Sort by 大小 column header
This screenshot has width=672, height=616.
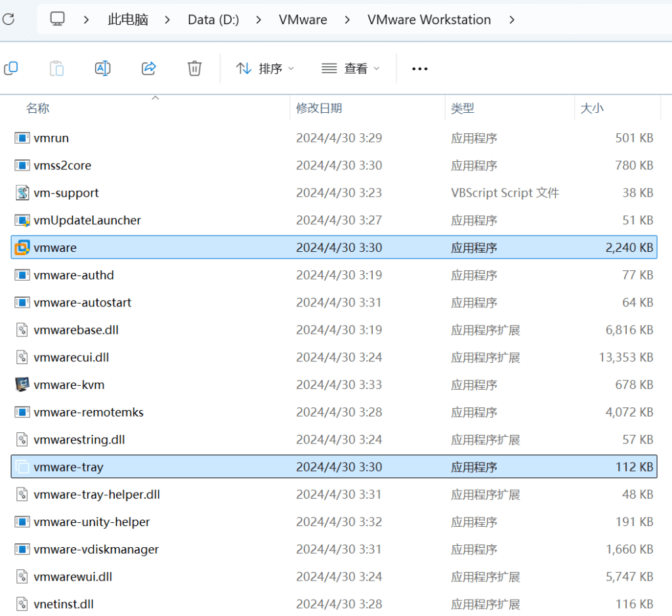click(592, 108)
